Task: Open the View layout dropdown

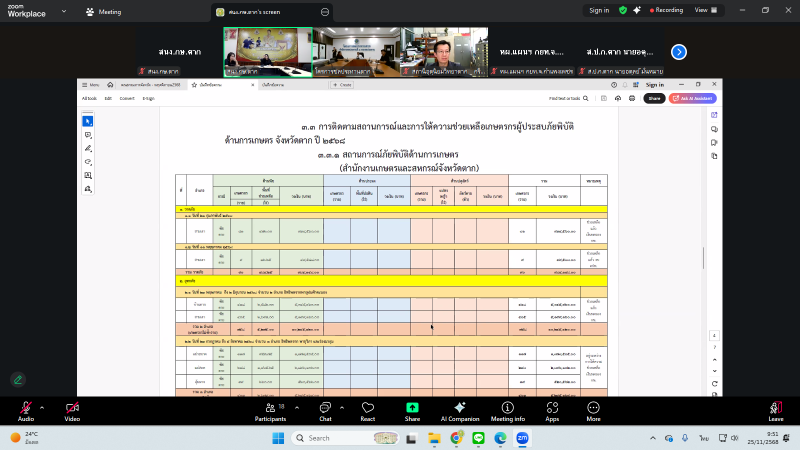Action: [x=705, y=10]
